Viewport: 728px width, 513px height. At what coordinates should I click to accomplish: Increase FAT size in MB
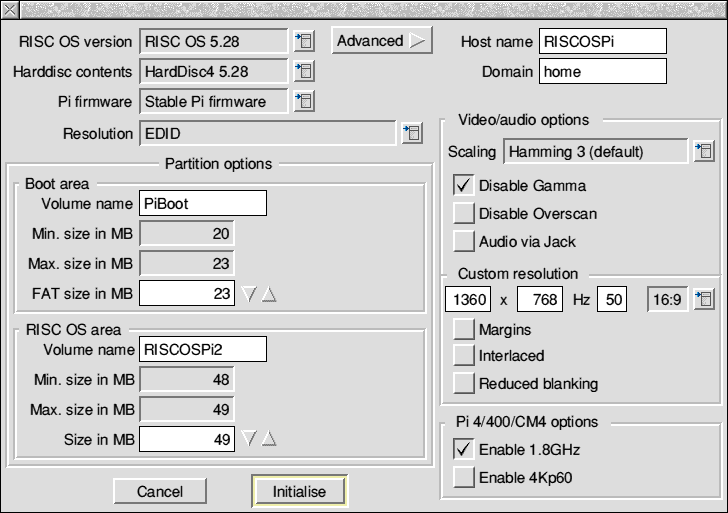[x=269, y=294]
